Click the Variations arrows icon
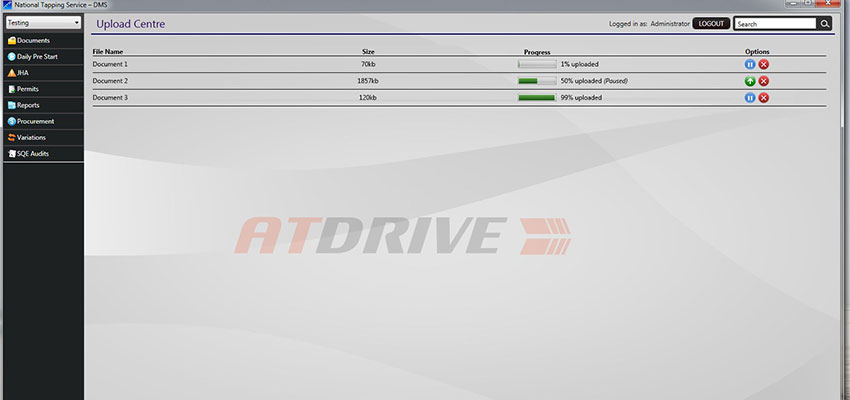The width and height of the screenshot is (850, 400). pos(11,138)
